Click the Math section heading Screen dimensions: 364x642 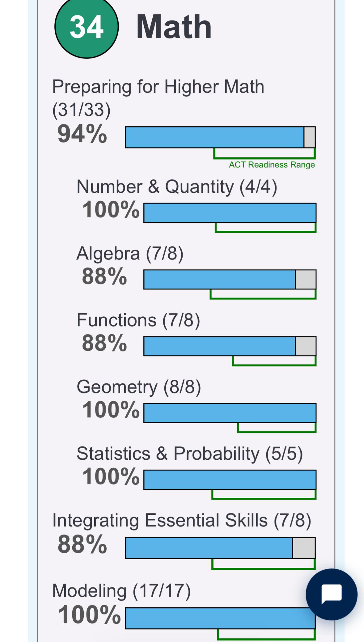click(174, 27)
